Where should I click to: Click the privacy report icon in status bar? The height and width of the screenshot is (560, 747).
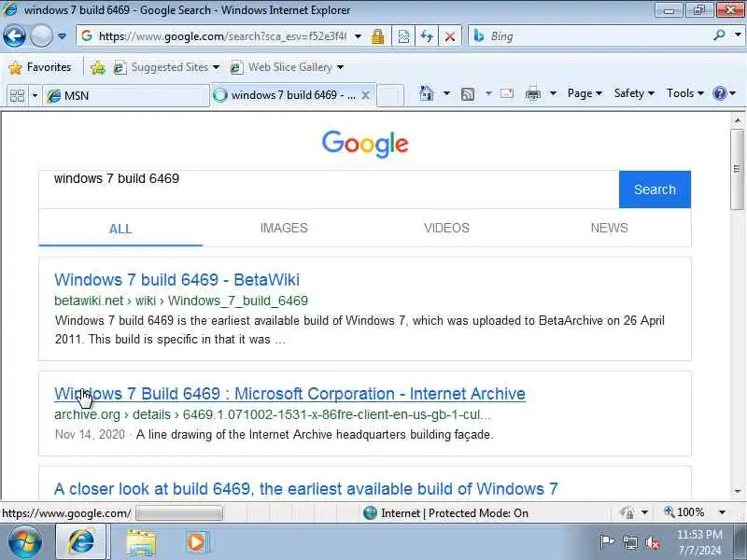click(x=627, y=512)
